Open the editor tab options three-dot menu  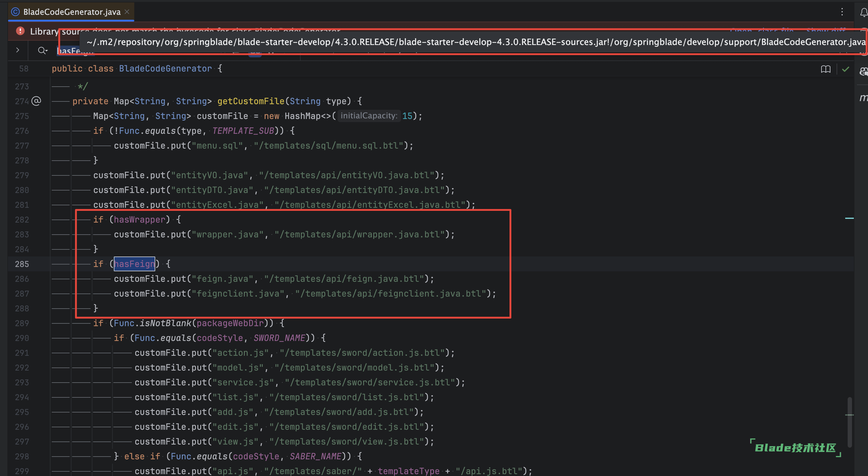(842, 12)
